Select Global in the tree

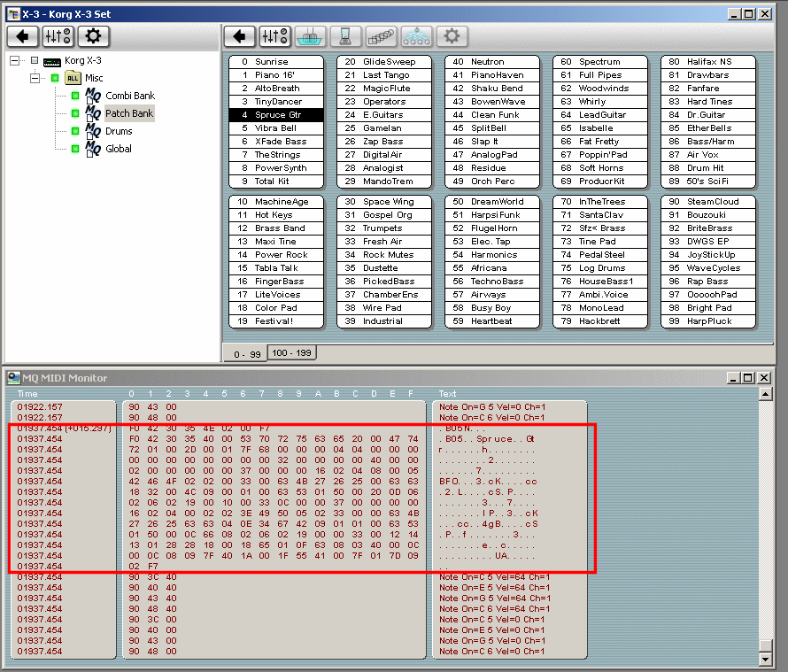point(119,149)
